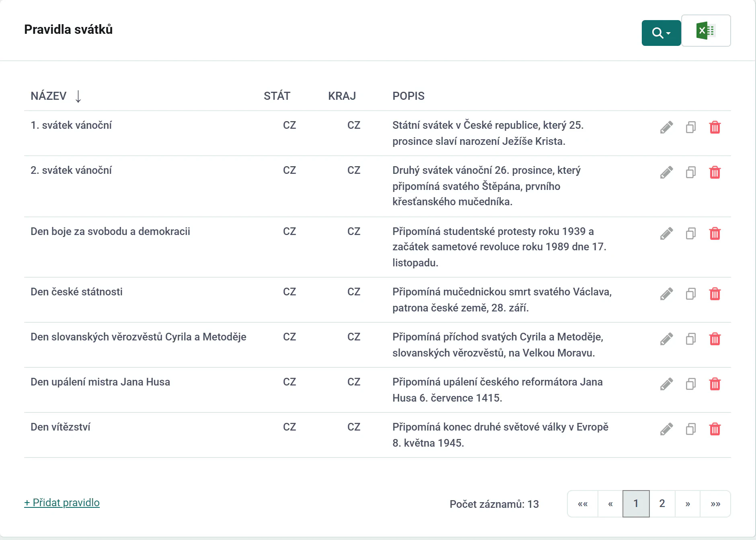
Task: Select the Den české státnosti name cell
Action: [76, 292]
